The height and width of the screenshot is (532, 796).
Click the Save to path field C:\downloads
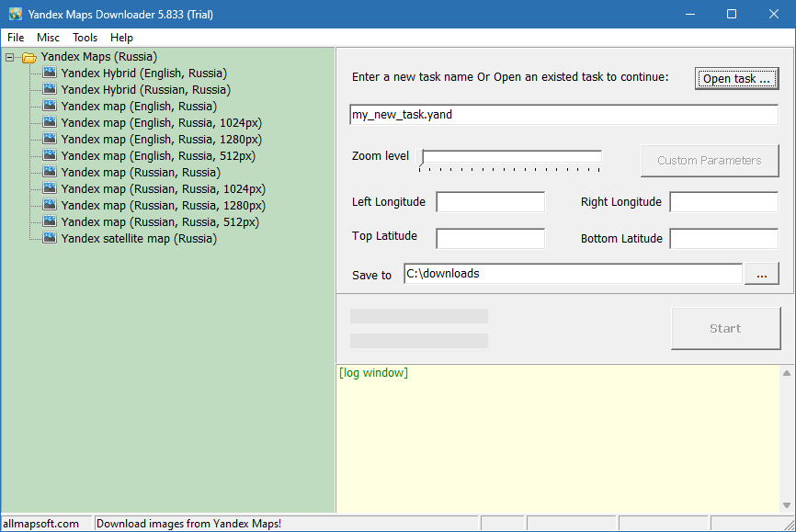574,274
